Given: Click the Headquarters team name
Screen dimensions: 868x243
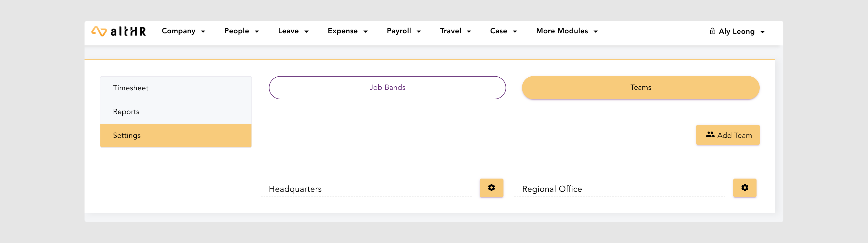Looking at the screenshot, I should [295, 189].
